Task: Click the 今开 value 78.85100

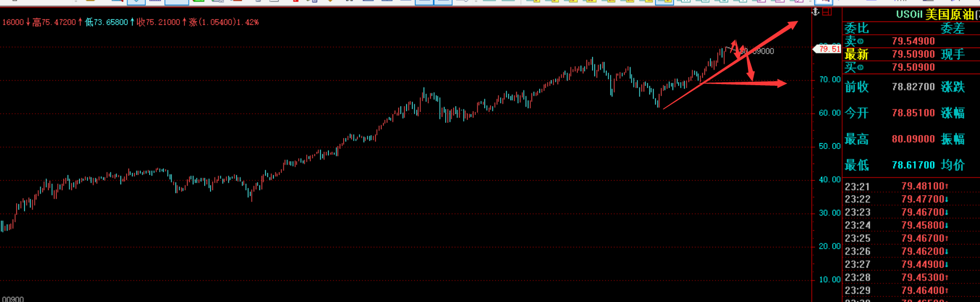Action: coord(913,113)
